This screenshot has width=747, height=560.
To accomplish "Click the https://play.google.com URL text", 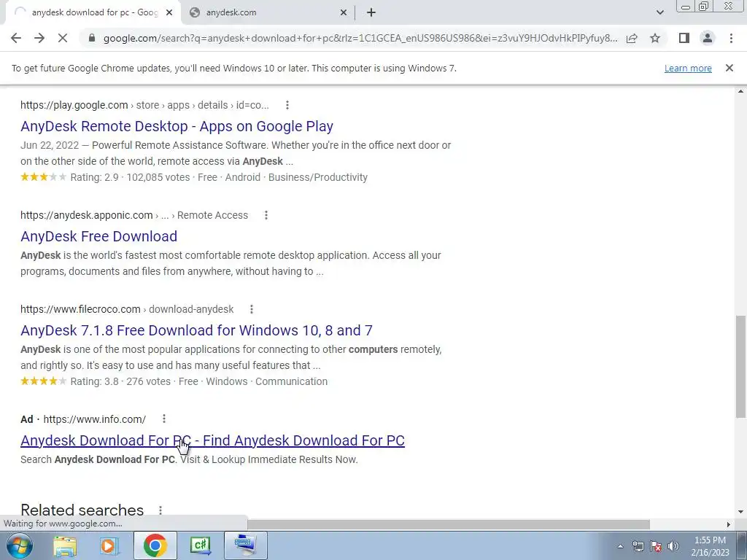I will [x=74, y=105].
